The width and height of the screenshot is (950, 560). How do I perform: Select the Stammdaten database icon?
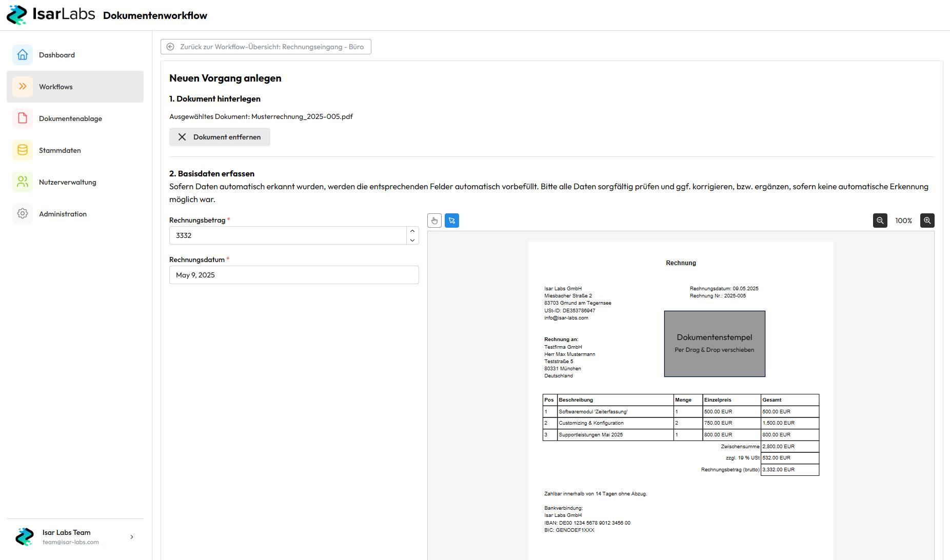23,150
